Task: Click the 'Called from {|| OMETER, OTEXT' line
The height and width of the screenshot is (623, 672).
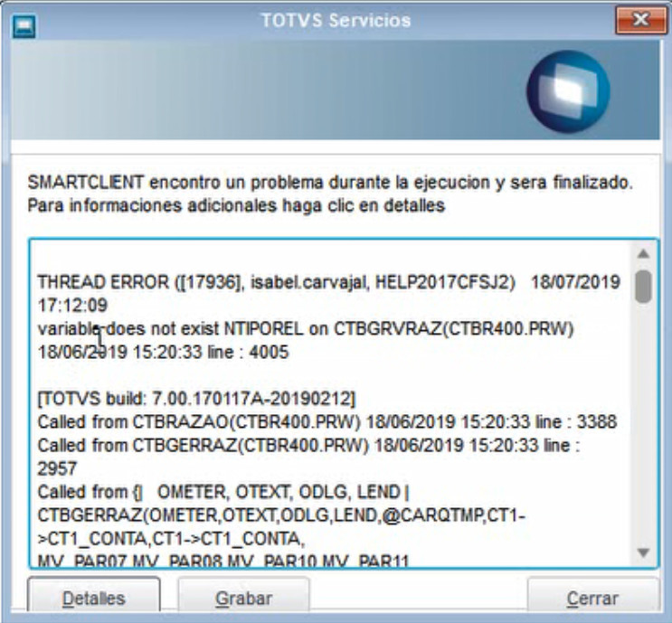Action: pyautogui.click(x=223, y=492)
